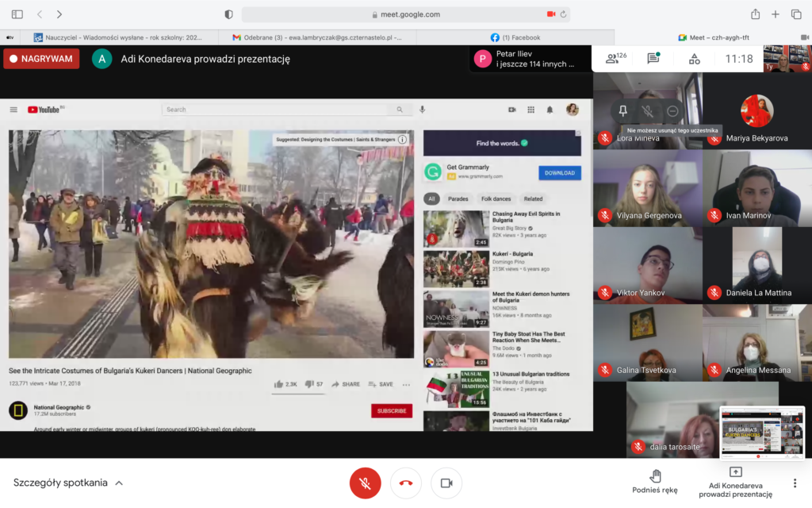This screenshot has height=508, width=812.
Task: Click the mute icon on Lora Mineva's tile
Action: (648, 111)
